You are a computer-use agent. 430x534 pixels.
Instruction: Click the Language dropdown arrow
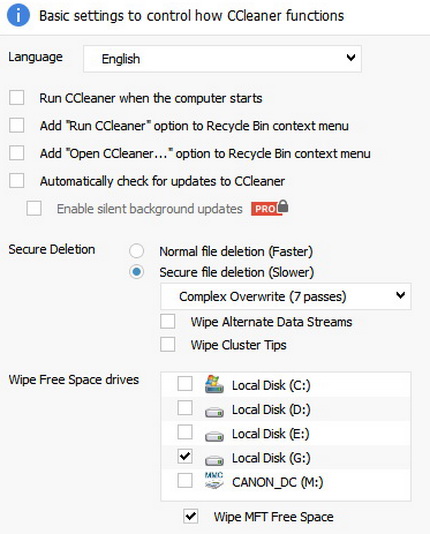coord(351,58)
